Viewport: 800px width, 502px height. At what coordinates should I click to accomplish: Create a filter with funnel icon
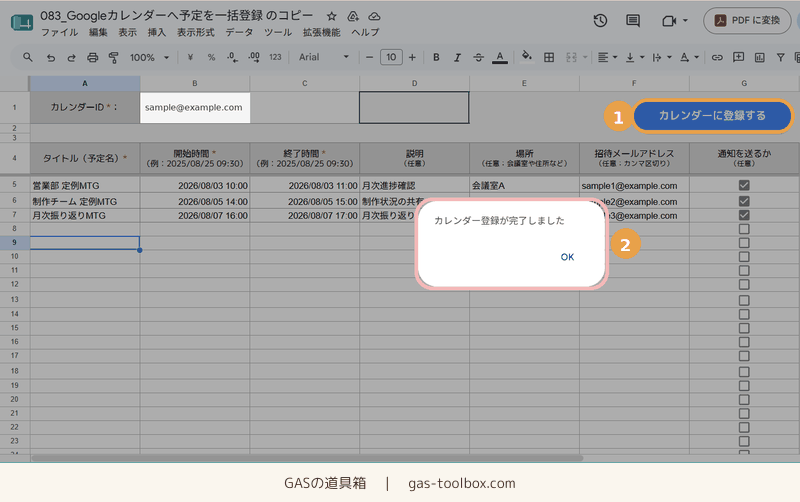(x=780, y=57)
